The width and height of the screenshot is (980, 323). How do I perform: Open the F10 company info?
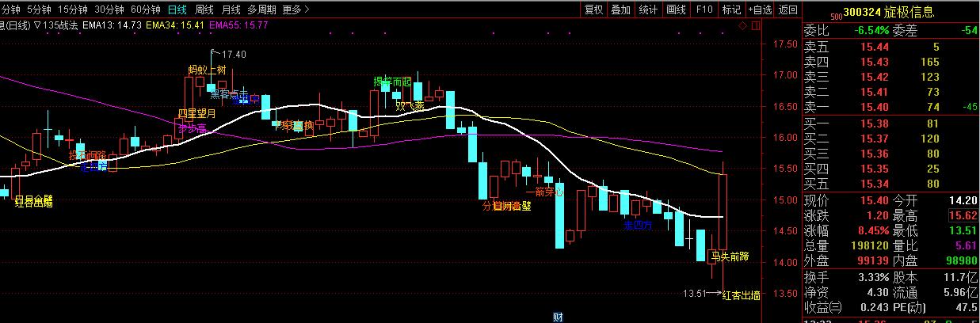click(x=704, y=10)
